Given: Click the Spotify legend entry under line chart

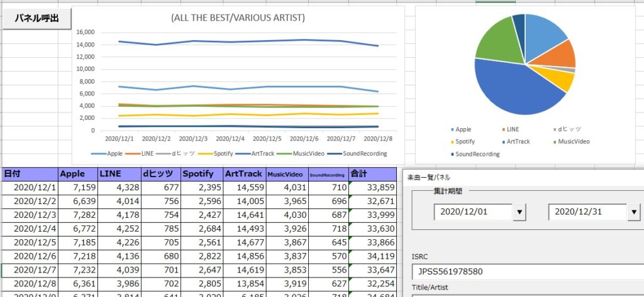Looking at the screenshot, I should [x=217, y=153].
